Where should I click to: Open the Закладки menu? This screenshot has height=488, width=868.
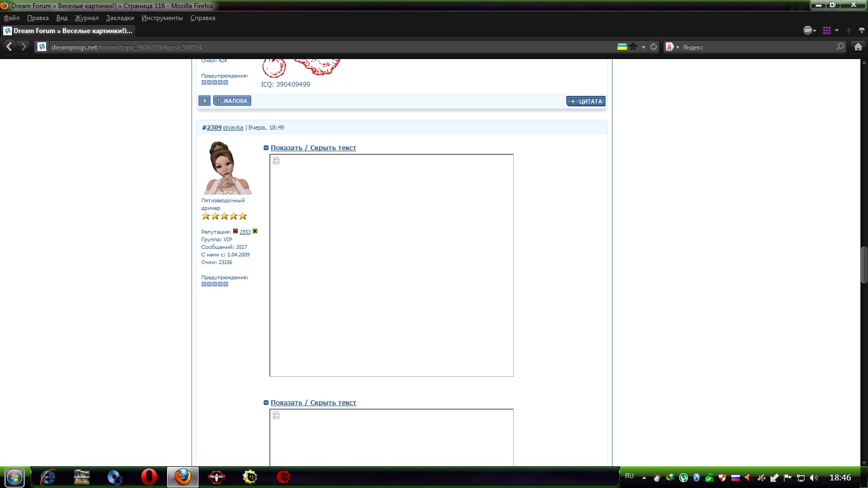click(x=120, y=18)
